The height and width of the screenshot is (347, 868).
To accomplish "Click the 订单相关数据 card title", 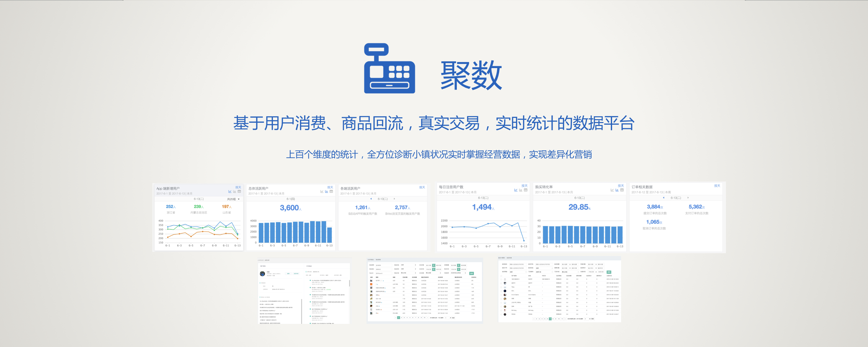I will pyautogui.click(x=642, y=187).
